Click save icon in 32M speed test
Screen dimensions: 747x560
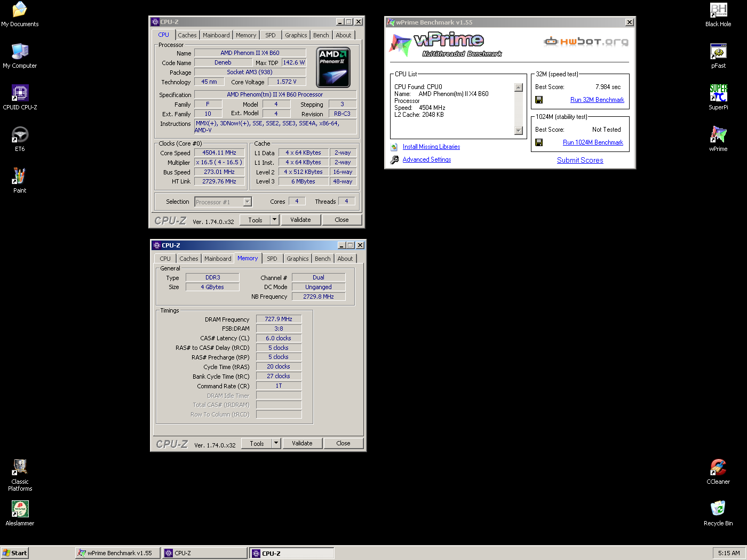539,100
